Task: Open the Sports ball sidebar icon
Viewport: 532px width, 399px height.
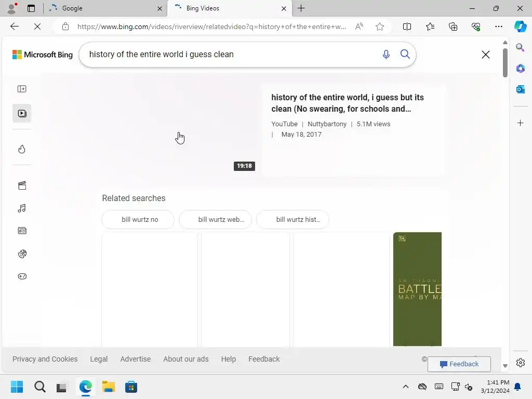Action: 22,254
